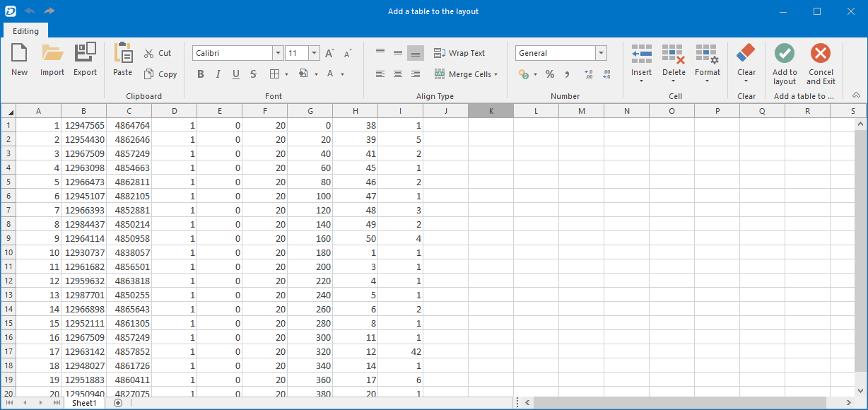
Task: Toggle Wrap Text option
Action: [x=459, y=53]
